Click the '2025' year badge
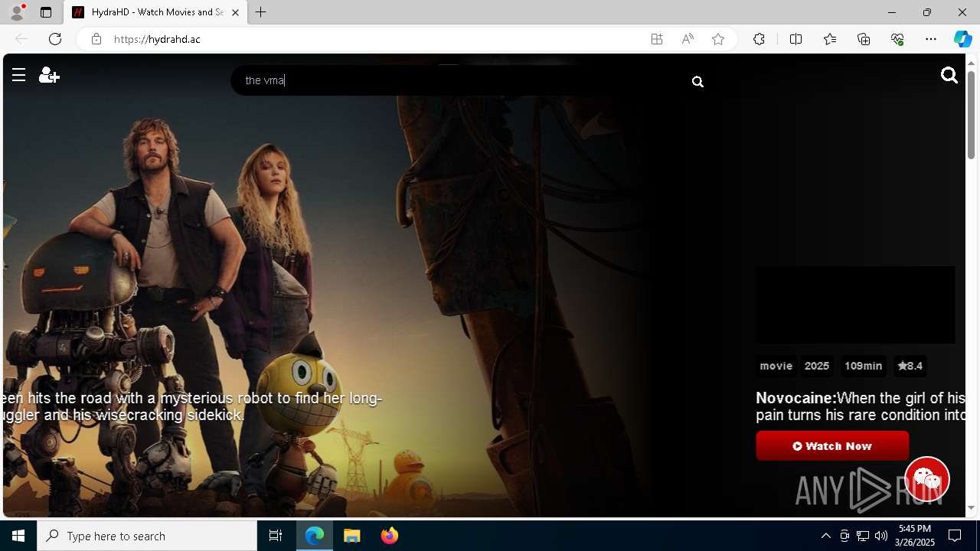This screenshot has height=551, width=980. (x=817, y=366)
